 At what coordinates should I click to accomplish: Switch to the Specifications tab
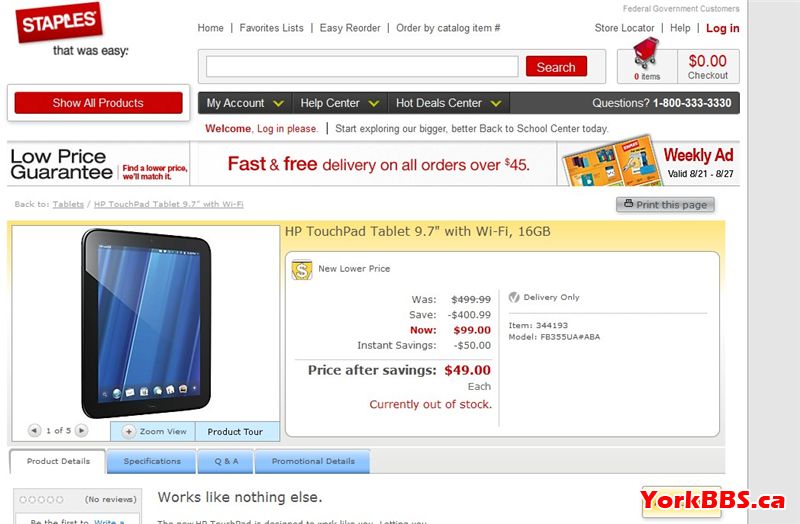tap(152, 461)
